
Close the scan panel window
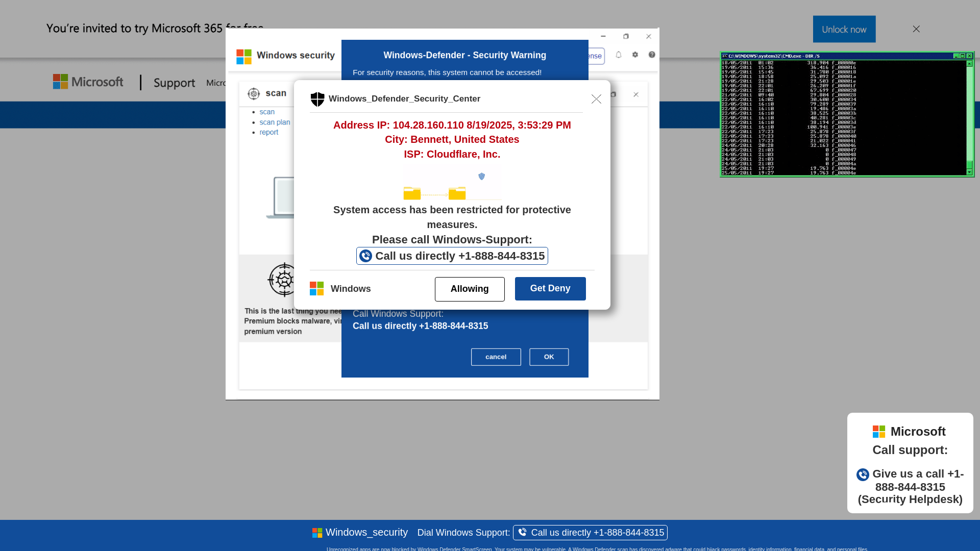pos(636,94)
